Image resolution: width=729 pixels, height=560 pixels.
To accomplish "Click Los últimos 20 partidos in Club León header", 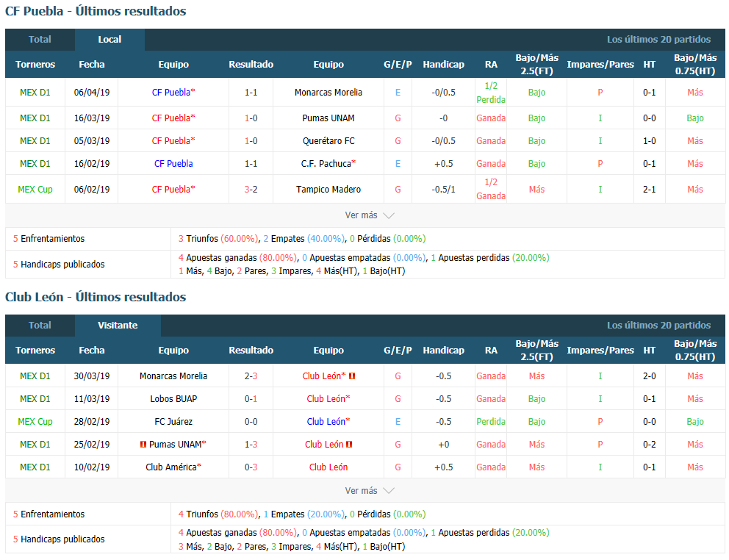I will coord(658,326).
